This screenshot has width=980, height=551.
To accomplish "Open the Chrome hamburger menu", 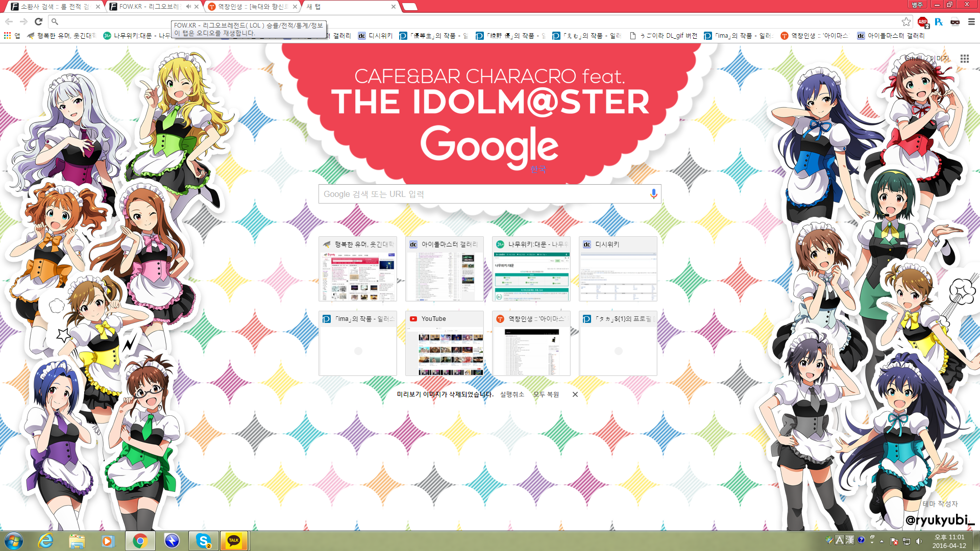I will (971, 21).
